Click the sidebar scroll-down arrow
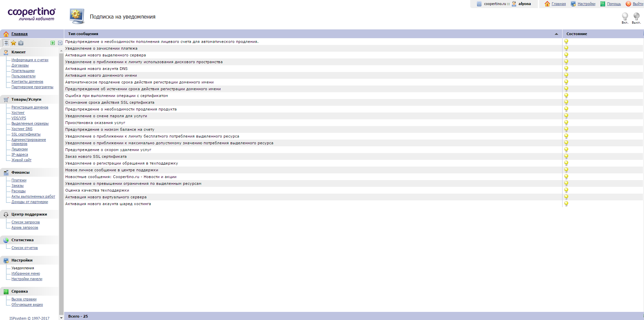 pyautogui.click(x=61, y=318)
